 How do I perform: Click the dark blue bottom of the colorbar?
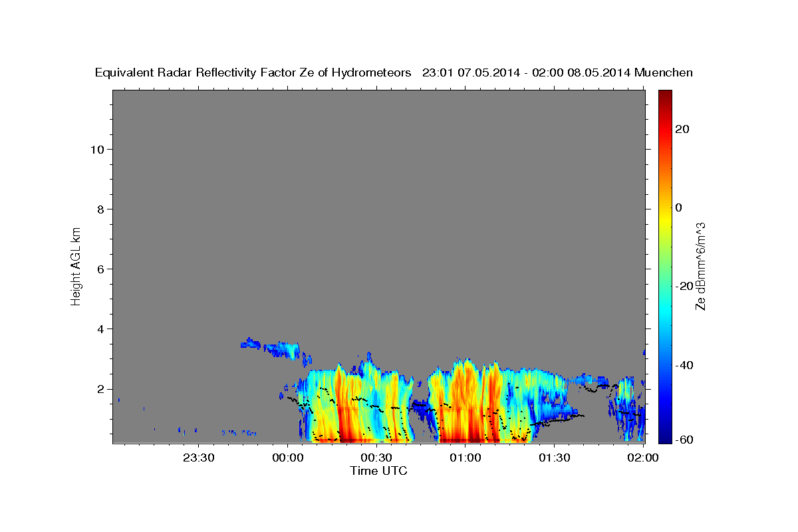pos(664,436)
